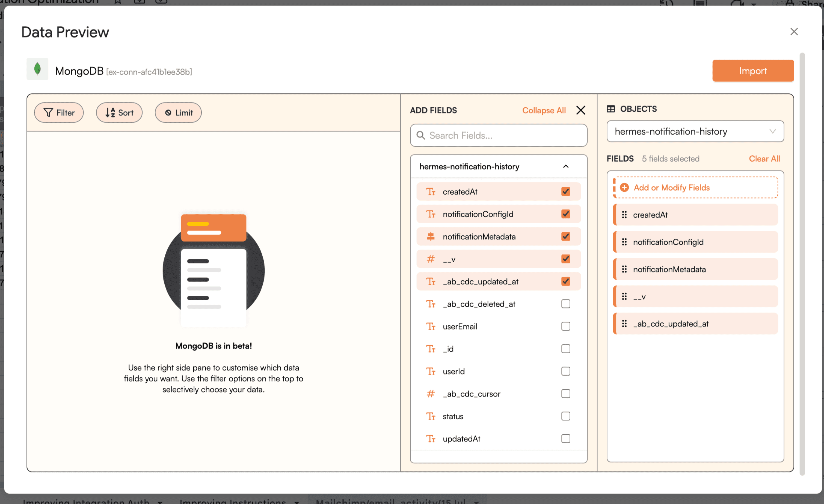Click drag handle icon beside __v in Fields
The image size is (824, 504).
(x=624, y=296)
